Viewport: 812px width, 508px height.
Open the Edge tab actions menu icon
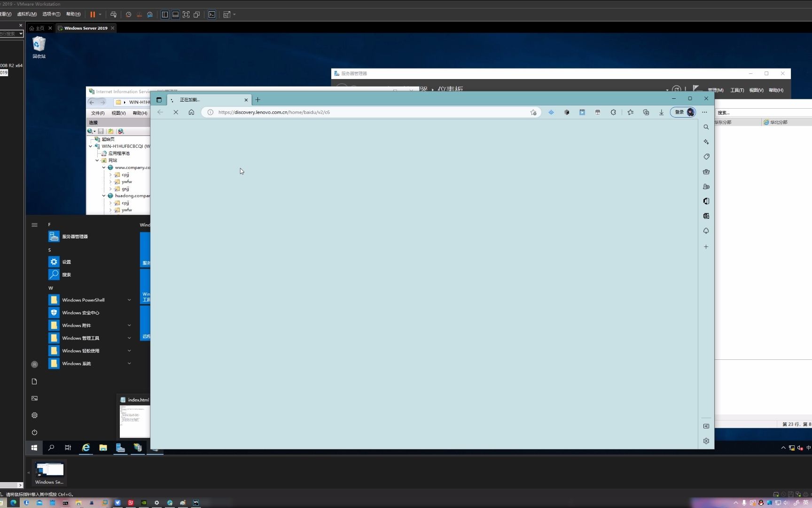[159, 100]
